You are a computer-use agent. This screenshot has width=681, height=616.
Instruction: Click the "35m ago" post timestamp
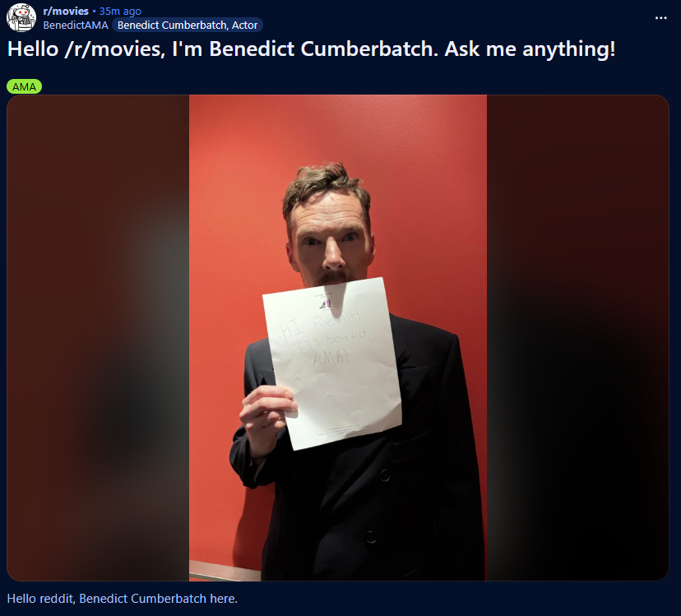coord(120,11)
